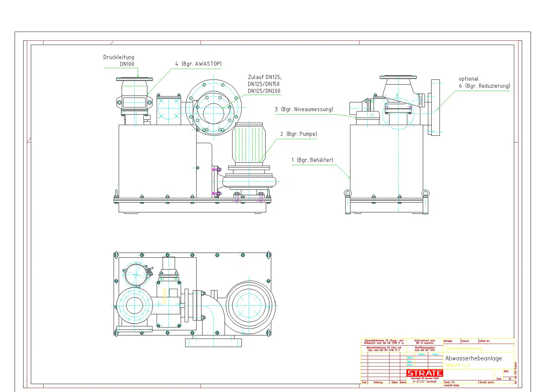Click the '2 (Bgr. Pumpe)' callout

coord(298,134)
